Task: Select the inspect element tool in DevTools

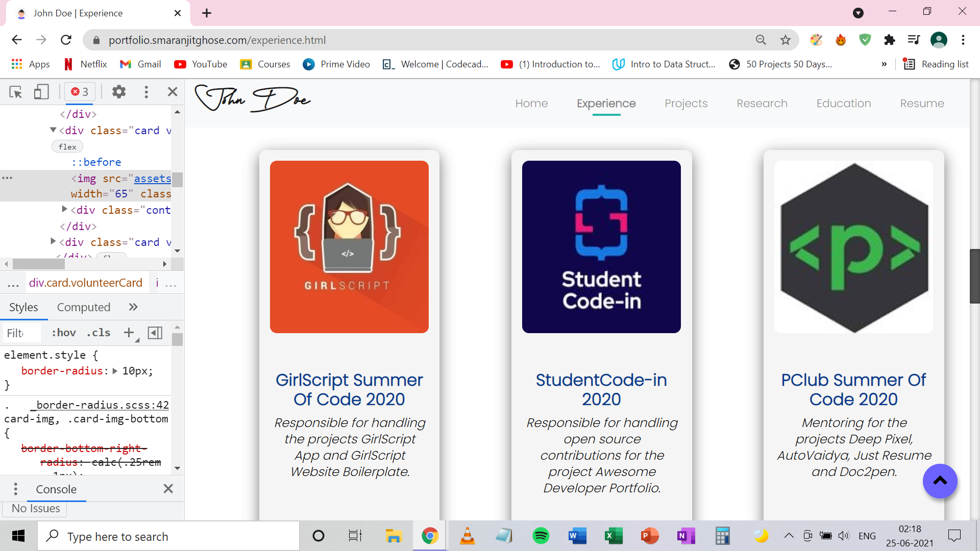Action: coord(15,92)
